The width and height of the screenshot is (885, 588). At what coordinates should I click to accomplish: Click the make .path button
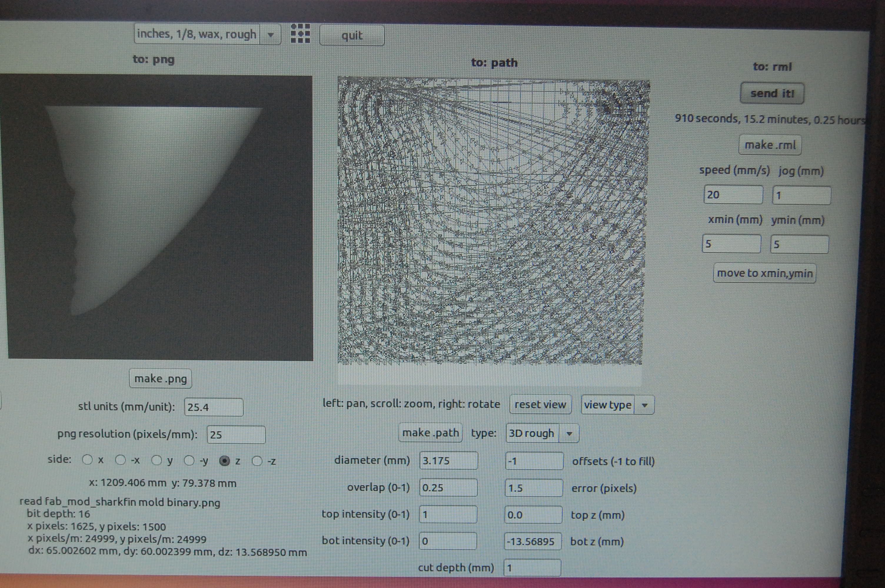pyautogui.click(x=430, y=433)
